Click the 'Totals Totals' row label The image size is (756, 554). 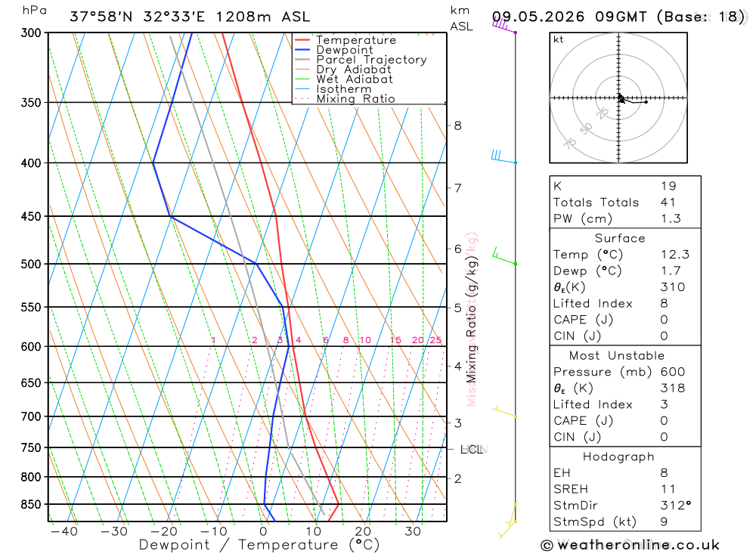coord(596,203)
